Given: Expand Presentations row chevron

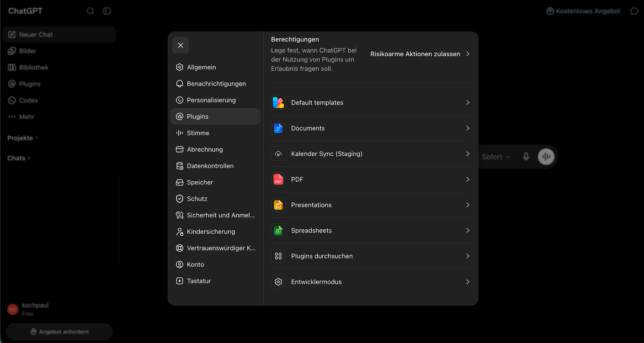Looking at the screenshot, I should [x=468, y=205].
